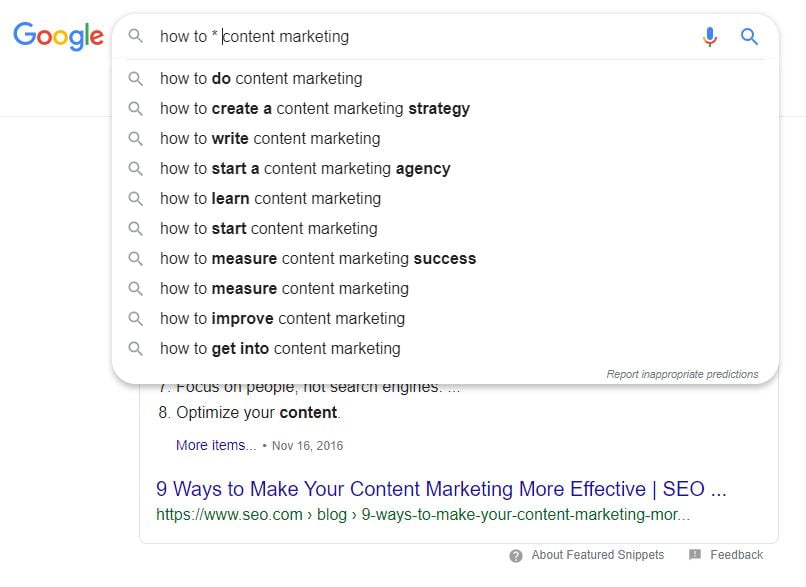Click the Google logo

[x=58, y=36]
